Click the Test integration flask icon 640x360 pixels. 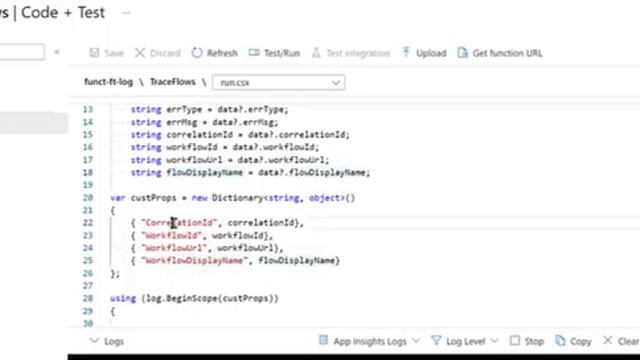(x=316, y=53)
